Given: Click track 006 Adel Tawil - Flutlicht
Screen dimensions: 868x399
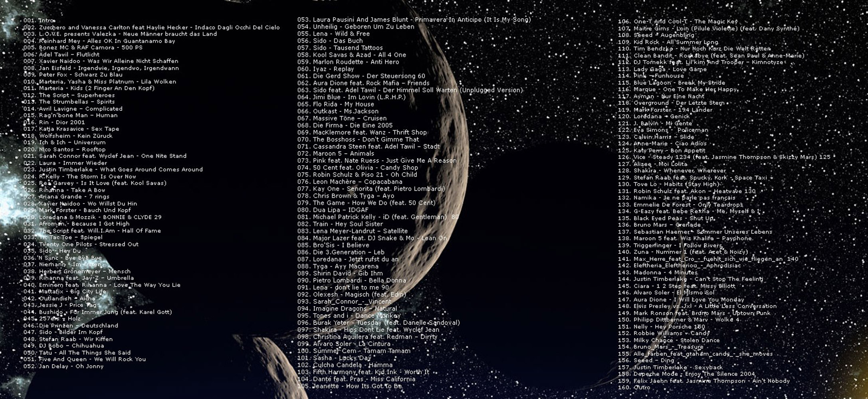Looking at the screenshot, I should click(61, 54).
